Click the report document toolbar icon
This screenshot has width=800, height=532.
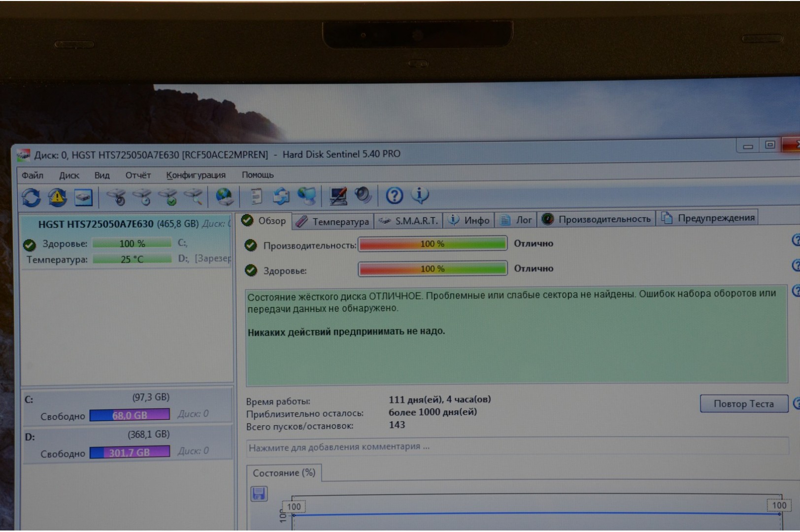point(256,196)
